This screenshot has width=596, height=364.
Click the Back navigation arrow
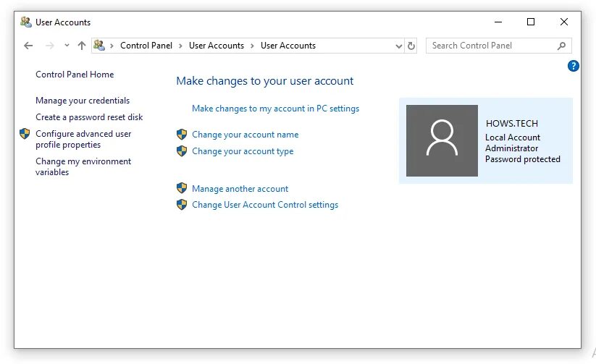point(28,46)
